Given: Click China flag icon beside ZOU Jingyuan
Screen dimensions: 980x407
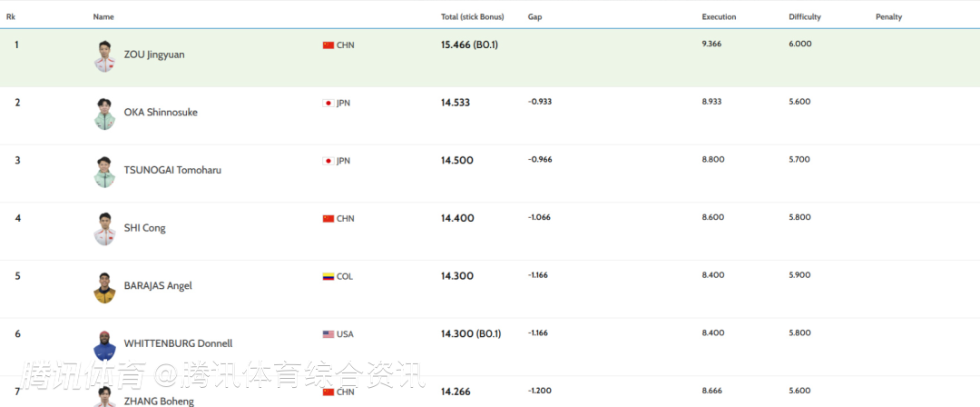Looking at the screenshot, I should pyautogui.click(x=328, y=45).
